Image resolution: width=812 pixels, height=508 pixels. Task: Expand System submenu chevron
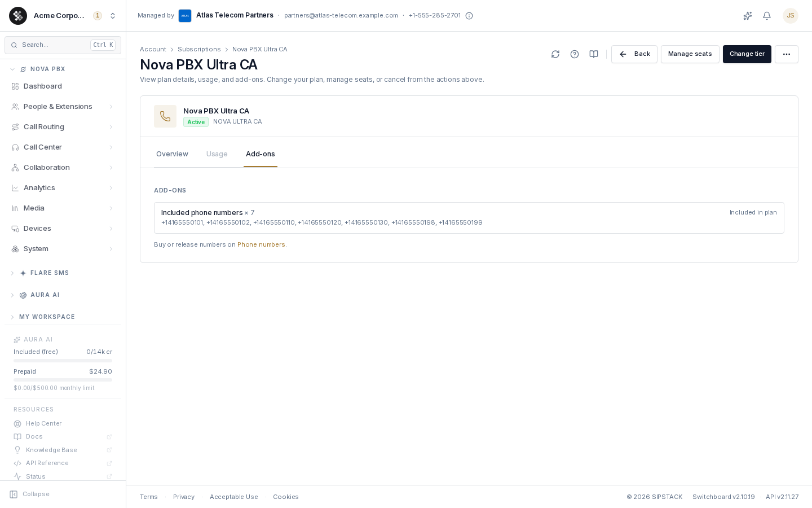pos(111,249)
